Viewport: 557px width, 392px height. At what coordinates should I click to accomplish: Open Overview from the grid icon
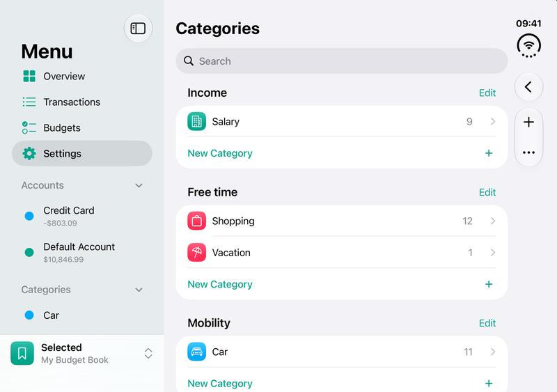pos(29,76)
